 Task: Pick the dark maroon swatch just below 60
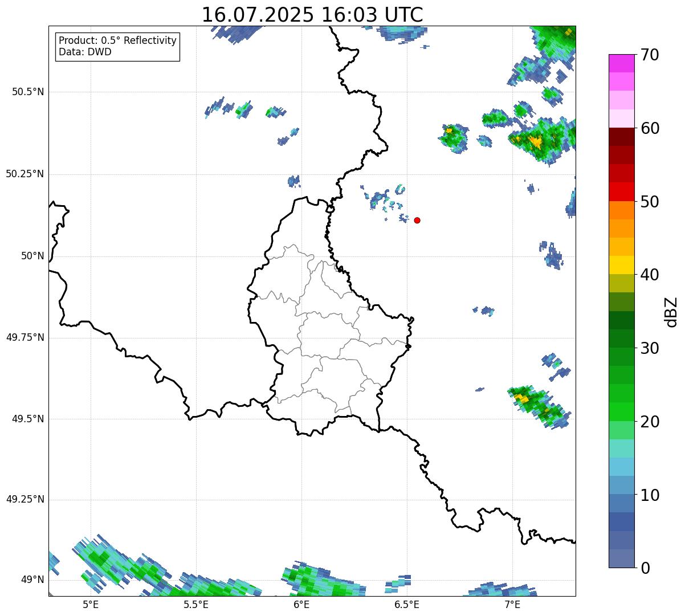click(x=621, y=137)
